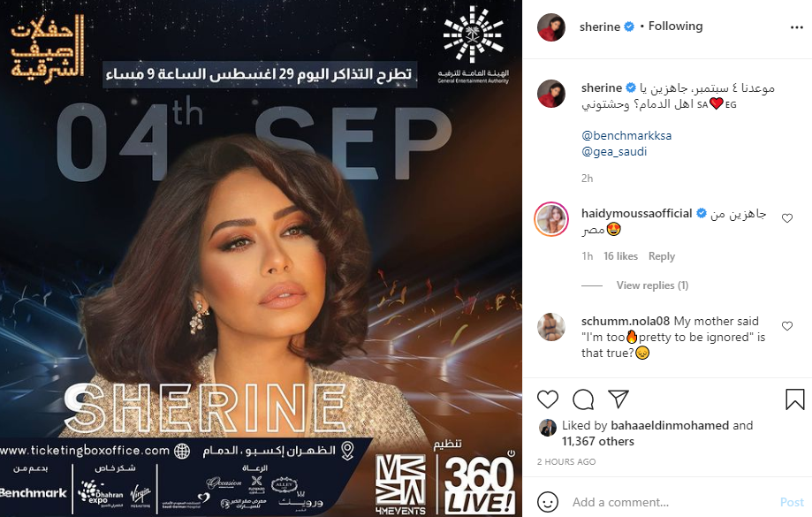Open the @benchmarkksa mention link
Image resolution: width=812 pixels, height=517 pixels.
(626, 136)
